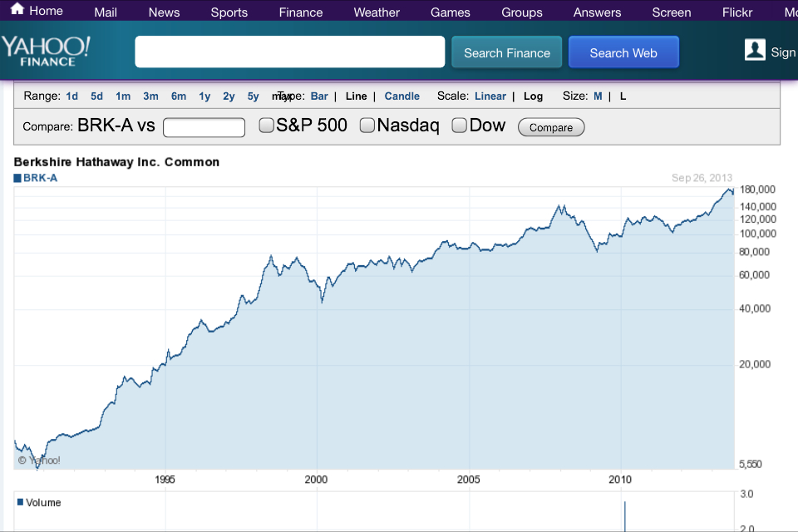Click the Compare button
The height and width of the screenshot is (532, 798).
pos(551,127)
